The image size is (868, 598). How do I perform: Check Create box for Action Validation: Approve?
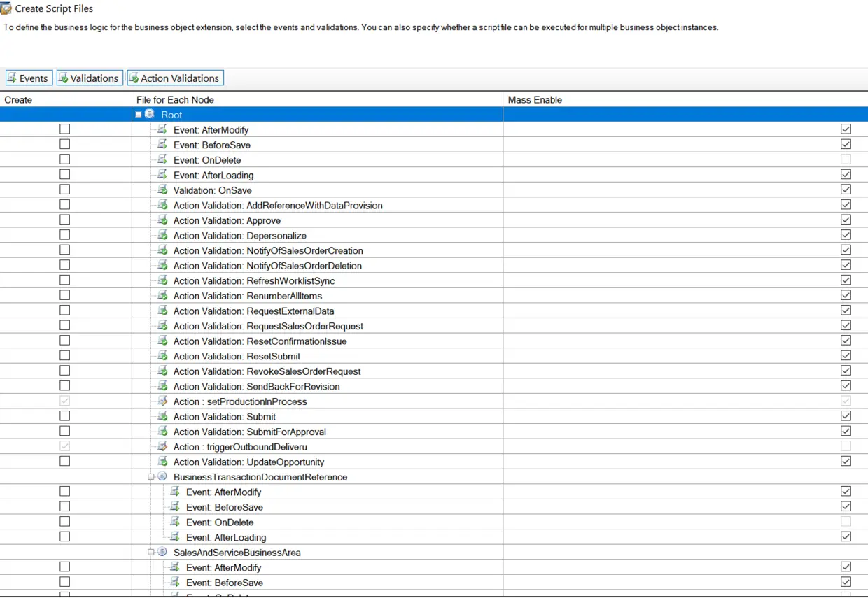coord(65,220)
